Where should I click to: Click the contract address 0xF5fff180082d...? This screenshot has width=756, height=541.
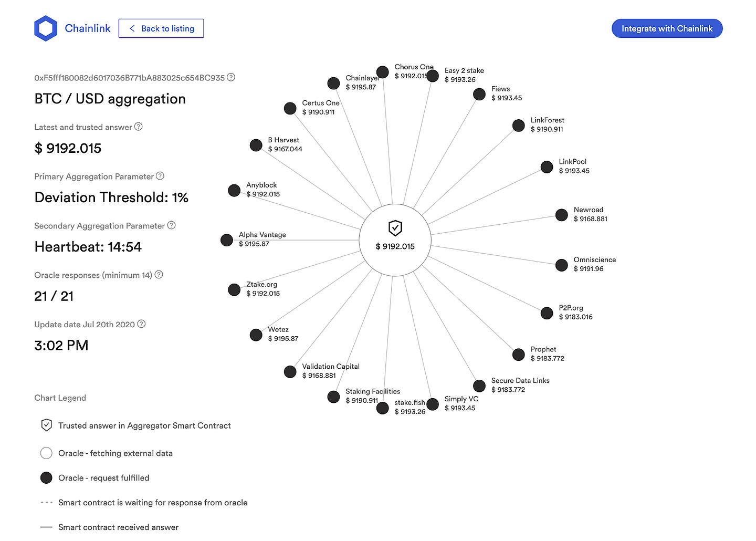coord(130,78)
